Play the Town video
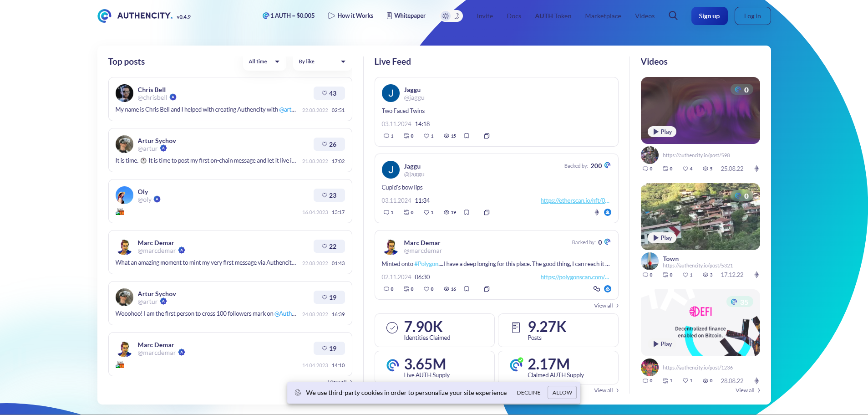Image resolution: width=868 pixels, height=415 pixels. [x=662, y=238]
